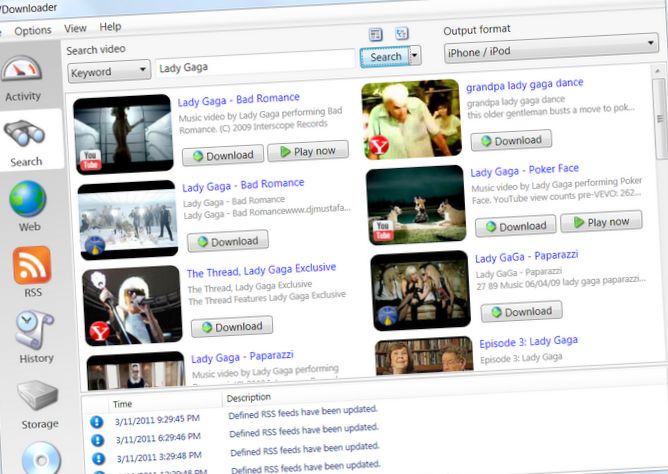
Task: Open first Lady Gaga - Bad Romance title link
Action: (238, 100)
